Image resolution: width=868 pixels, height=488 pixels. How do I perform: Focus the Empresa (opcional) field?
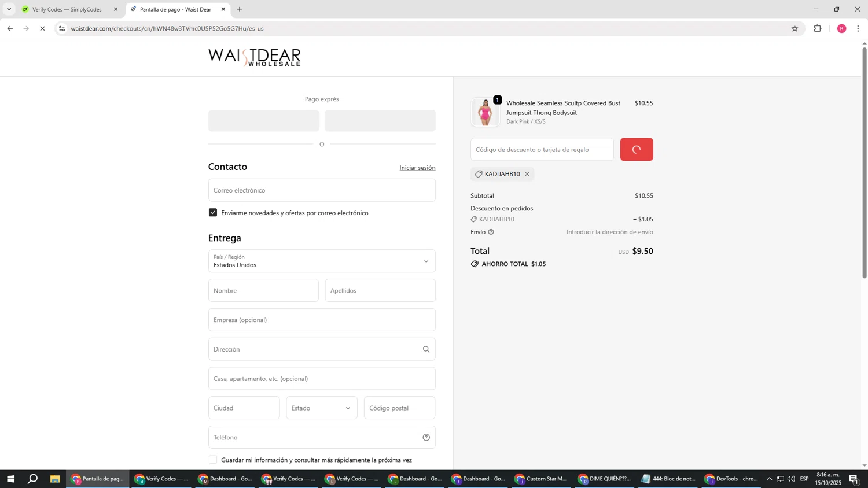pyautogui.click(x=322, y=320)
